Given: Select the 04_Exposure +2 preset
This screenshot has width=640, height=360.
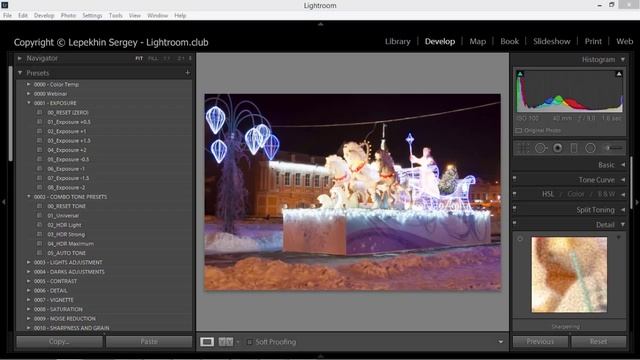Looking at the screenshot, I should click(67, 150).
